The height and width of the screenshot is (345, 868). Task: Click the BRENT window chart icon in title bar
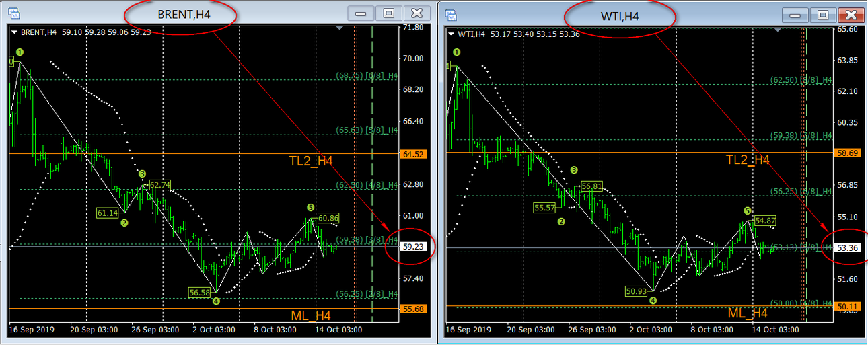tap(13, 13)
